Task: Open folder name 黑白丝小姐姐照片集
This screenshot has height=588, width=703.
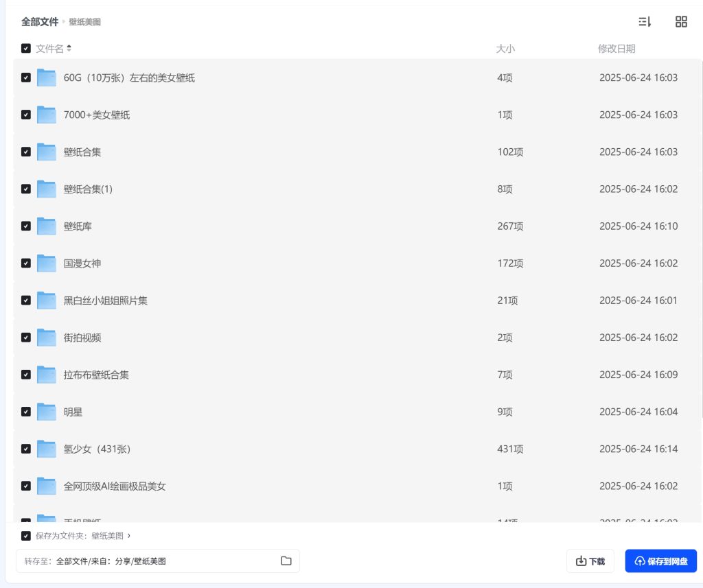Action: click(x=105, y=301)
